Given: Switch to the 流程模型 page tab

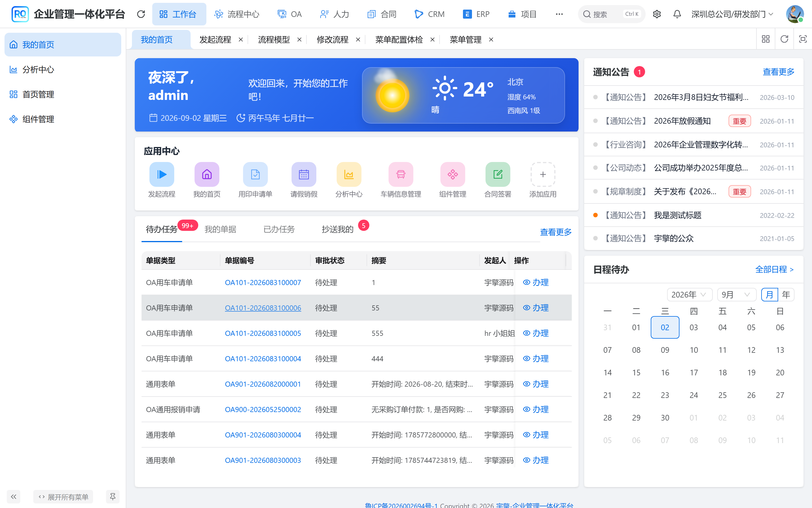Looking at the screenshot, I should [x=274, y=40].
